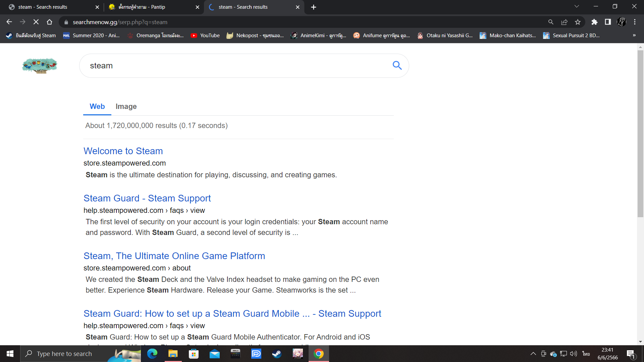View site information lock icon
644x362 pixels.
66,22
